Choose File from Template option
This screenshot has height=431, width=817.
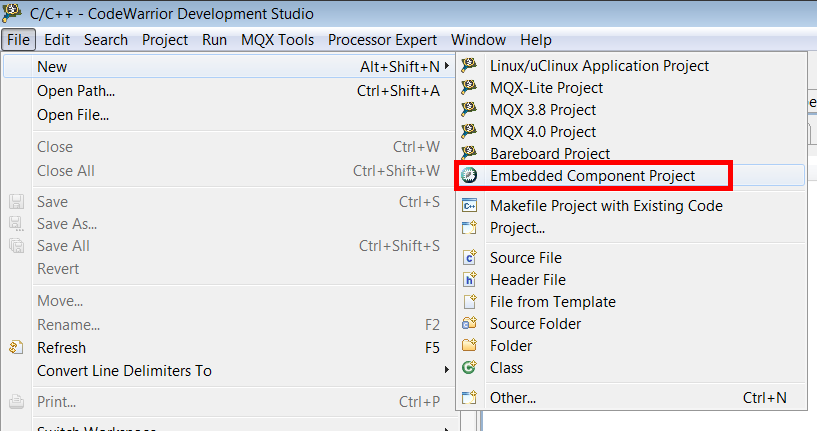coord(552,302)
